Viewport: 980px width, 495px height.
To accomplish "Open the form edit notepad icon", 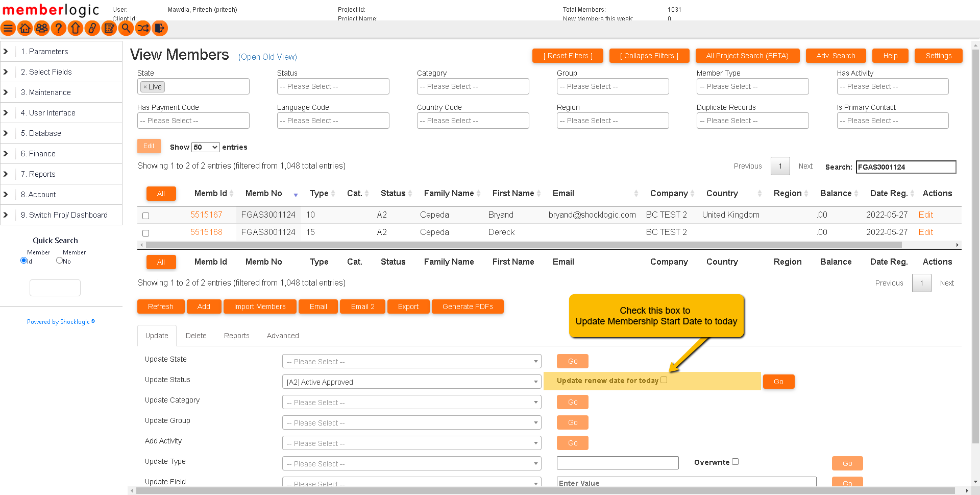I will click(109, 29).
